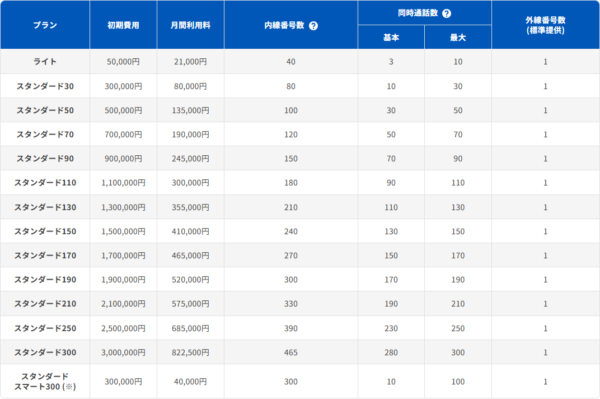Click basic calls value 280
This screenshot has width=600, height=399.
pos(391,352)
